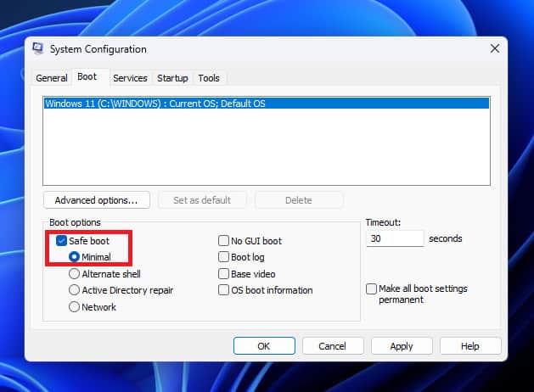Open the Tools tab

point(209,78)
